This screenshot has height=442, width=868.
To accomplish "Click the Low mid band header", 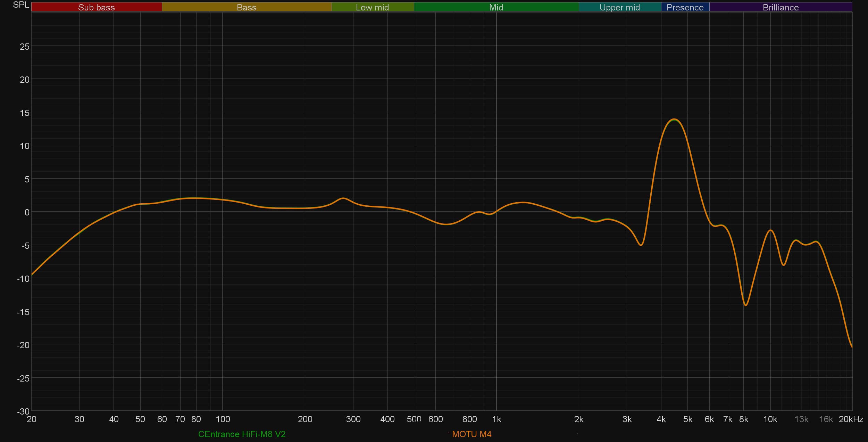I will (372, 7).
